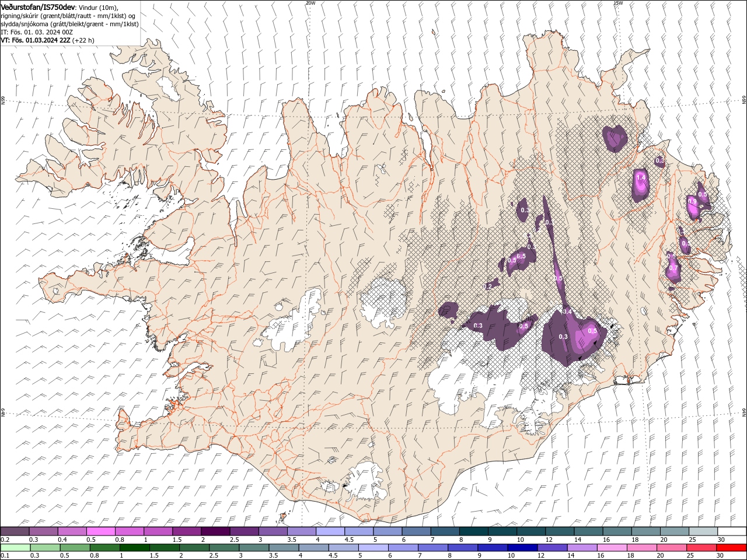The width and height of the screenshot is (747, 560).
Task: Click the rain legend swatch labeled 0.3
Action: click(x=45, y=548)
